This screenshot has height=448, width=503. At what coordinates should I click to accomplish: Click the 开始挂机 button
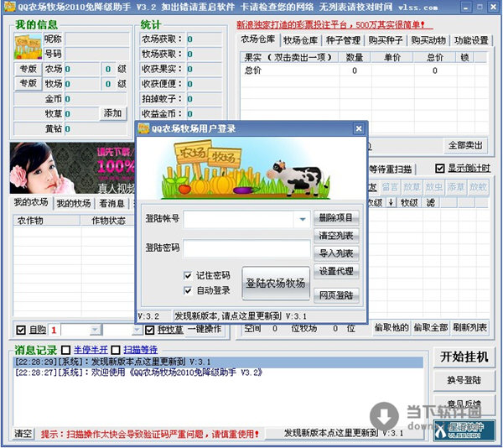pos(464,357)
